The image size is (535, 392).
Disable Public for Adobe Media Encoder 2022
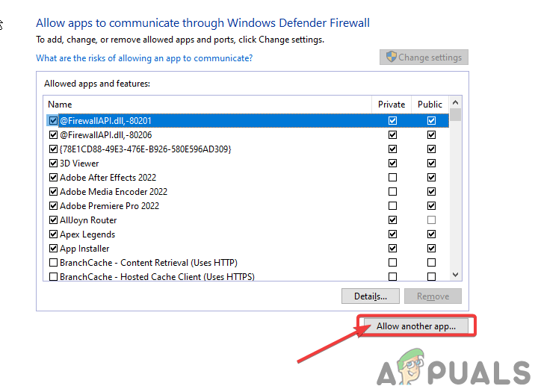(432, 192)
